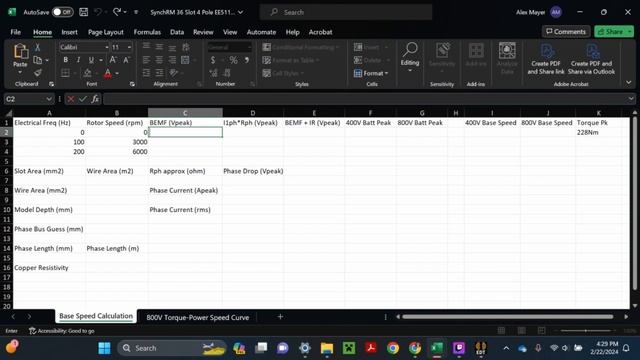The height and width of the screenshot is (360, 640).
Task: Click the Insert Function fx icon
Action: pos(95,99)
